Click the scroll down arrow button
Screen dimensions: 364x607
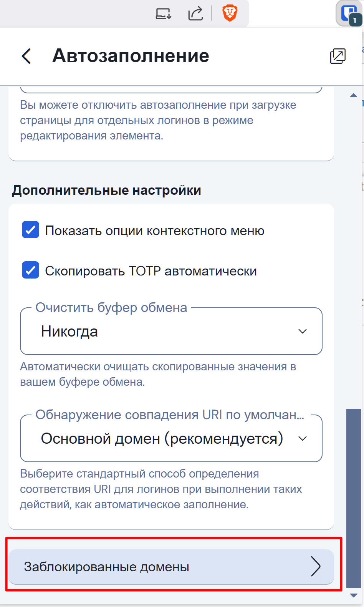pyautogui.click(x=354, y=595)
